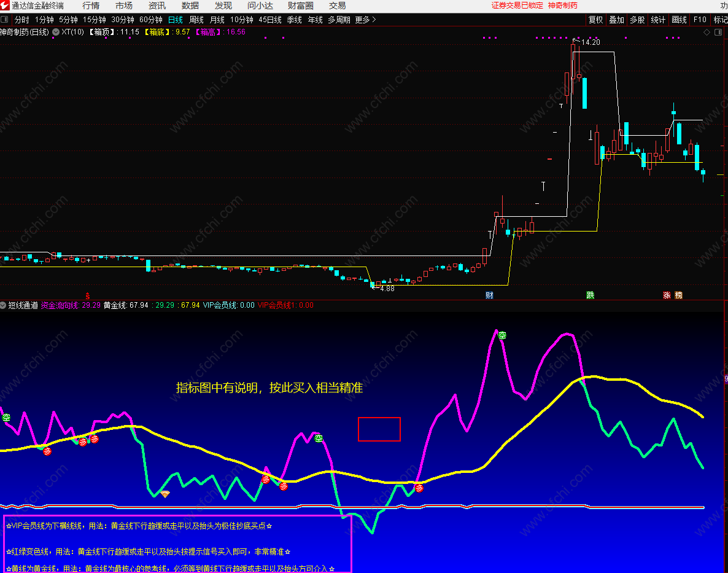Click the leftmost red 多 buy signal marker
728x573 pixels.
click(x=47, y=451)
